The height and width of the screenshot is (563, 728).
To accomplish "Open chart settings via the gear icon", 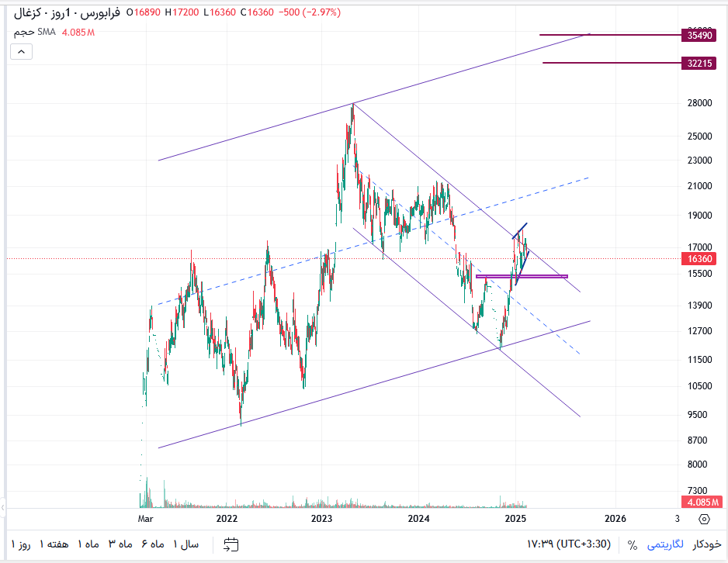I will coord(704,519).
